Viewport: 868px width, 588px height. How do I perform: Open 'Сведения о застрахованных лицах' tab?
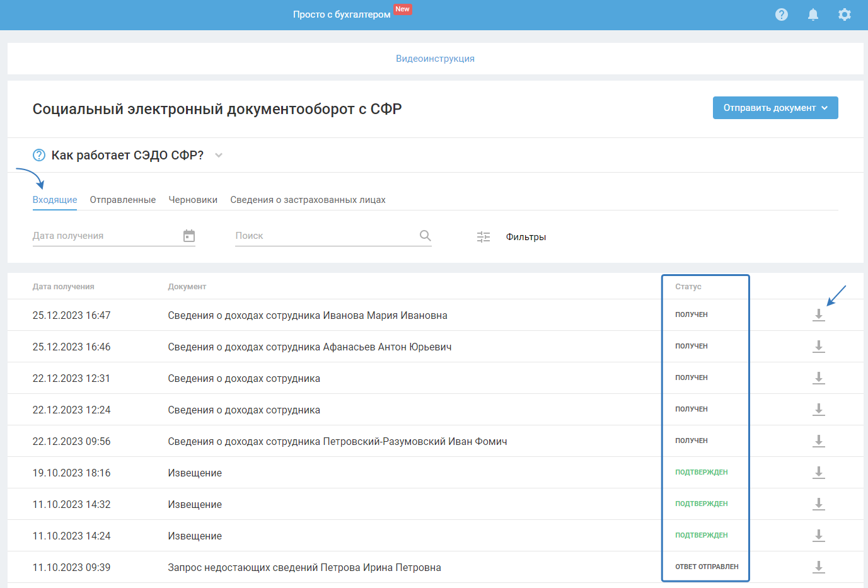pos(308,200)
